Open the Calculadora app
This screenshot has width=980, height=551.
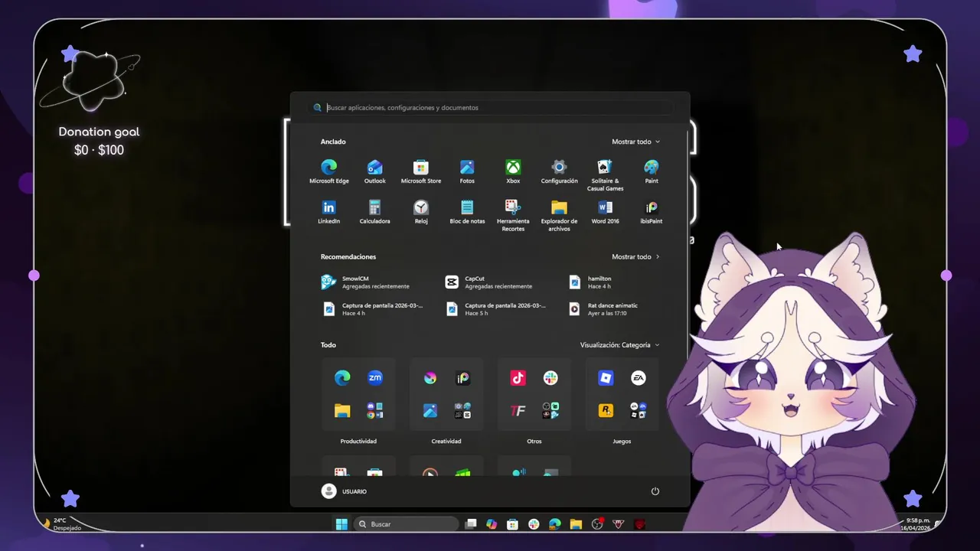(375, 212)
